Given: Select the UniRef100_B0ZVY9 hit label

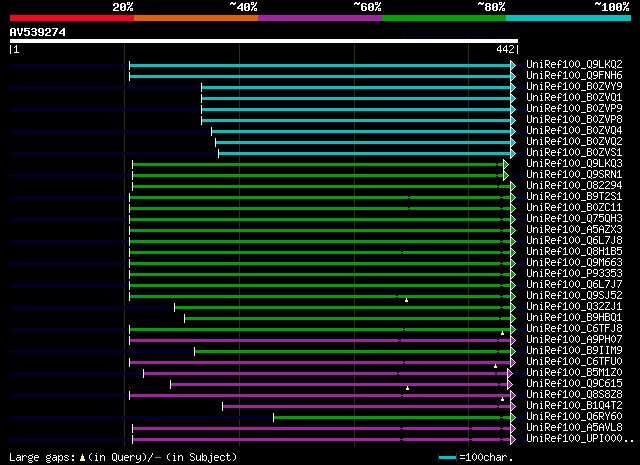Looking at the screenshot, I should click(x=574, y=86).
